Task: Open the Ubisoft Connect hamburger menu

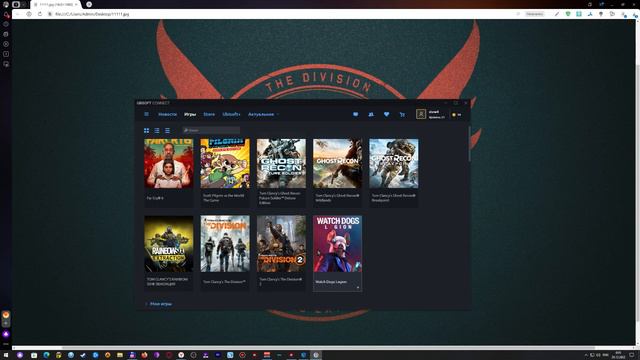Action: coord(147,114)
